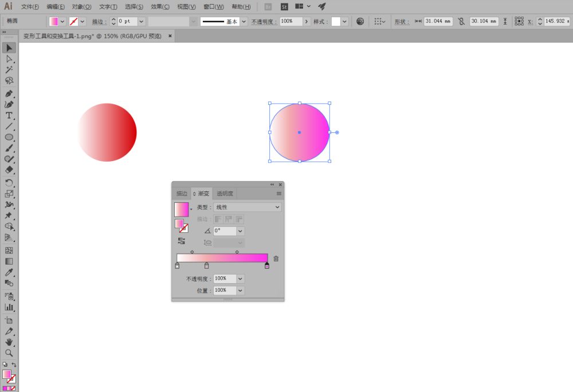Viewport: 573px width, 392px height.
Task: Select the Rotate tool
Action: [x=9, y=183]
